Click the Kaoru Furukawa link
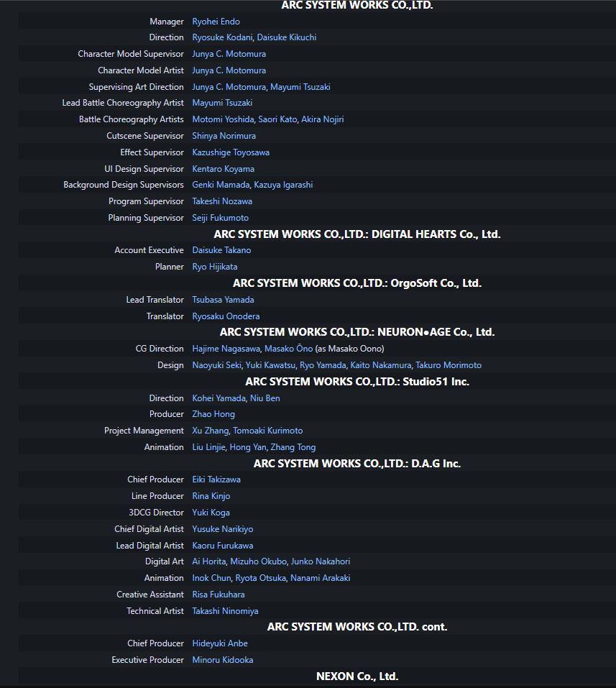This screenshot has height=688, width=616. click(222, 546)
